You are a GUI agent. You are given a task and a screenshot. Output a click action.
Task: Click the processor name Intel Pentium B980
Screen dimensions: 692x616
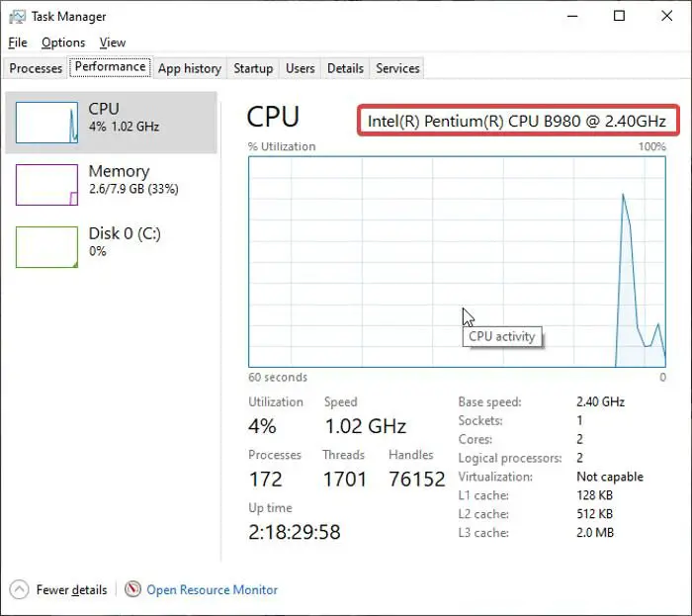(517, 121)
